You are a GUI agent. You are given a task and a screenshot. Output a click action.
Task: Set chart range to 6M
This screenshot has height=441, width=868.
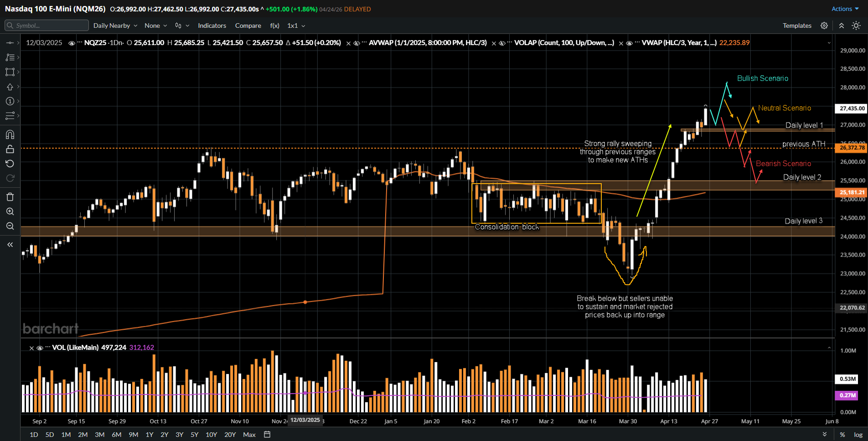click(117, 435)
